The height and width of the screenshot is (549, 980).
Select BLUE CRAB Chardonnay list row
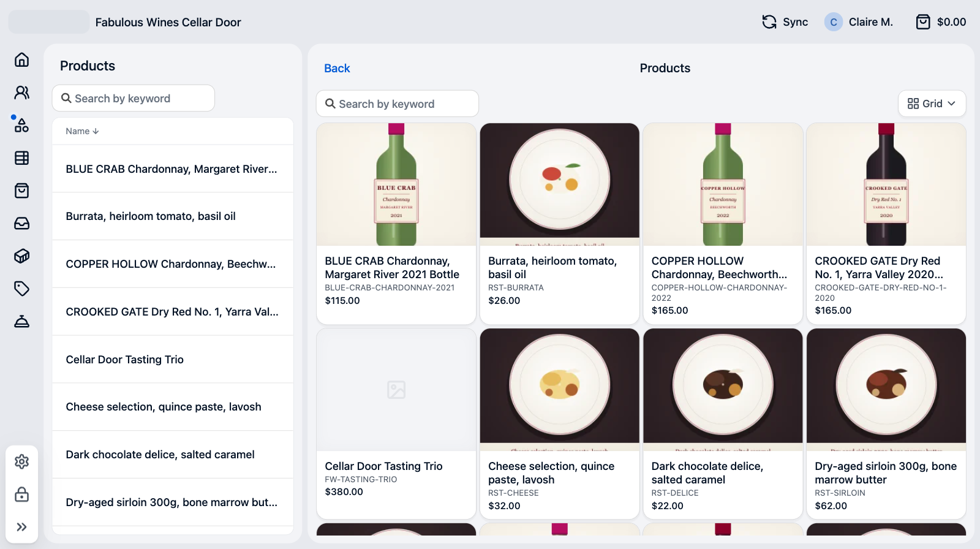click(x=173, y=169)
